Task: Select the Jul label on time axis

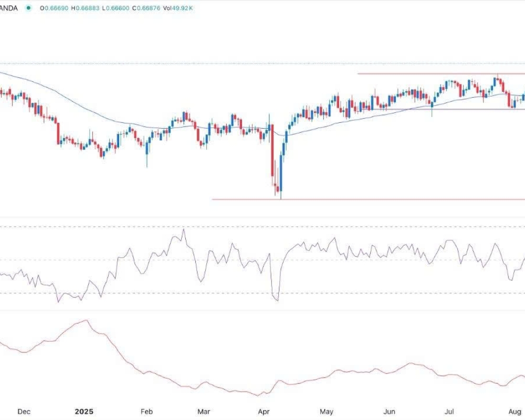Action: point(449,412)
